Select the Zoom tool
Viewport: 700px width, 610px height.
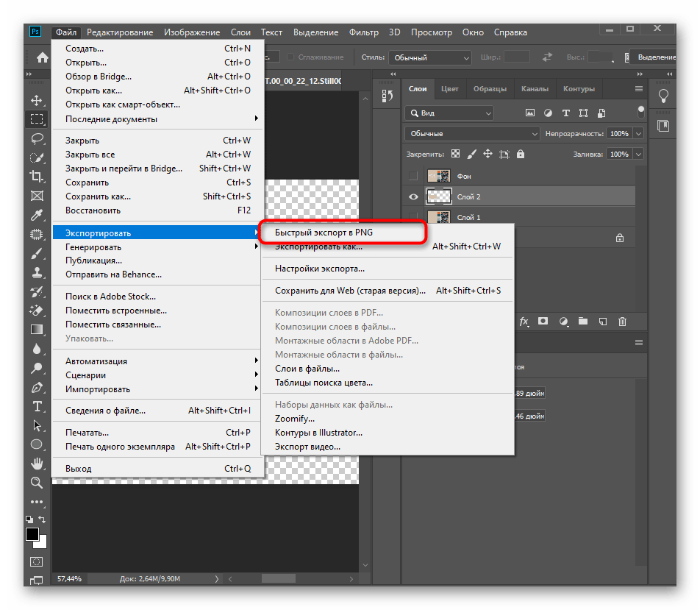click(37, 482)
